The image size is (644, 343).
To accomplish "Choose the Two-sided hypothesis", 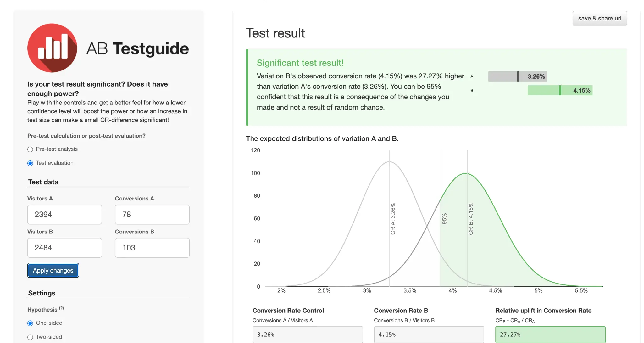I will [x=30, y=337].
